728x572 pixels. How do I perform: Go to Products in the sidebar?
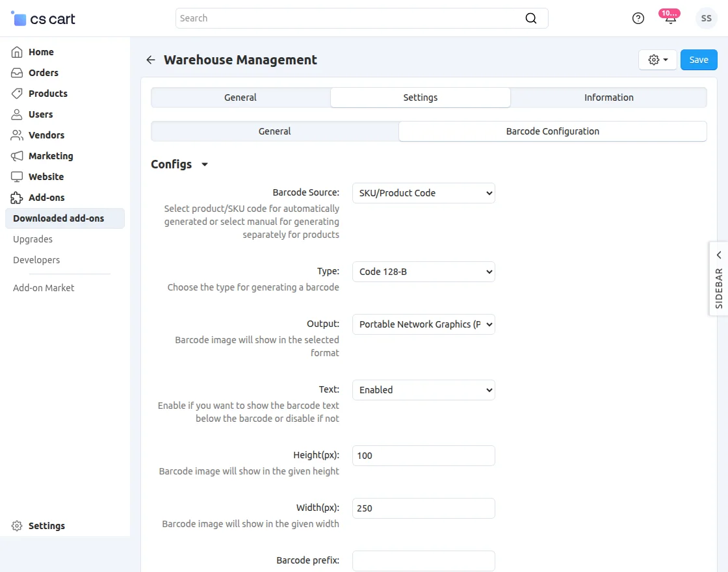[47, 94]
